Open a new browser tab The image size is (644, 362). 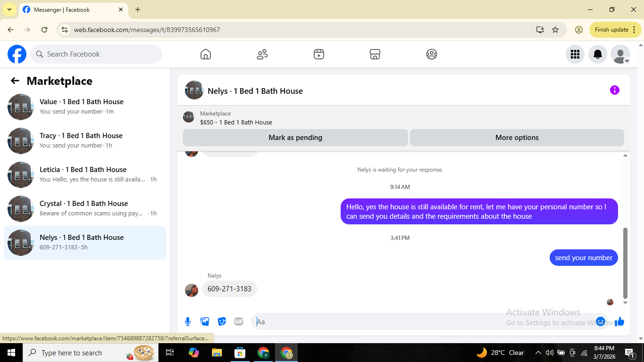pyautogui.click(x=138, y=9)
